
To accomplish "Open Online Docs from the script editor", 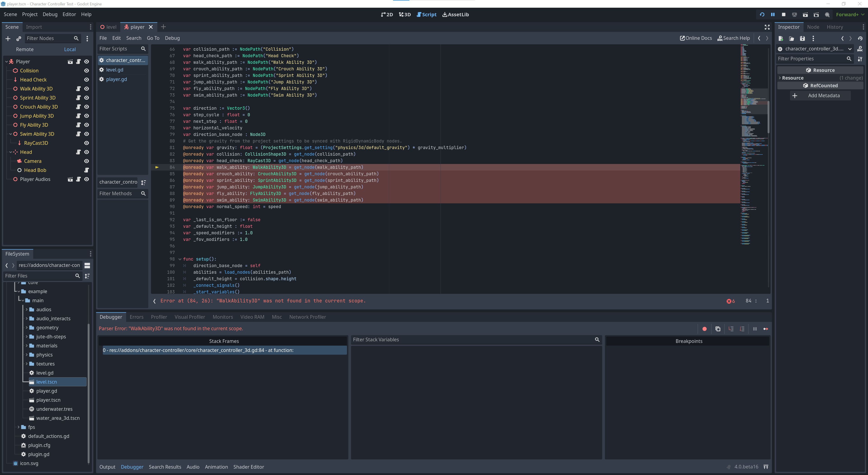I will [696, 38].
